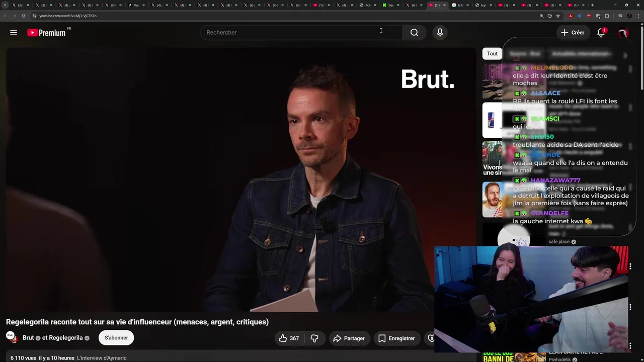This screenshot has height=362, width=644.
Task: Open the shield extension with badge 1
Action: pyautogui.click(x=598, y=16)
